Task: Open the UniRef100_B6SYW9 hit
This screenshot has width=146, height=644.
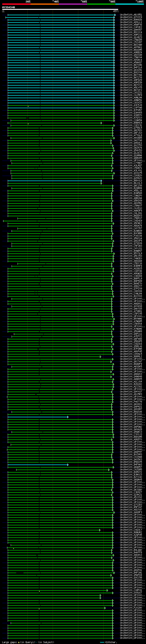Action: [x=131, y=45]
